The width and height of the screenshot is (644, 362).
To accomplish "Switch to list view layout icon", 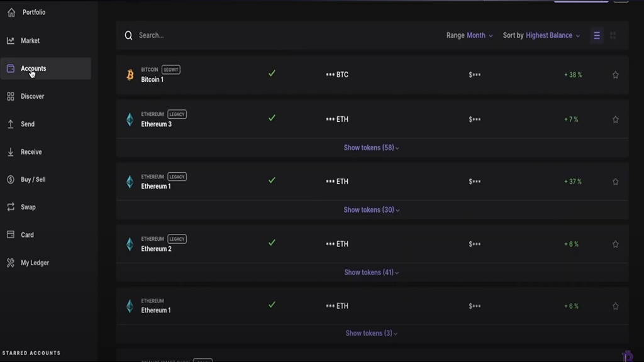I will (597, 36).
